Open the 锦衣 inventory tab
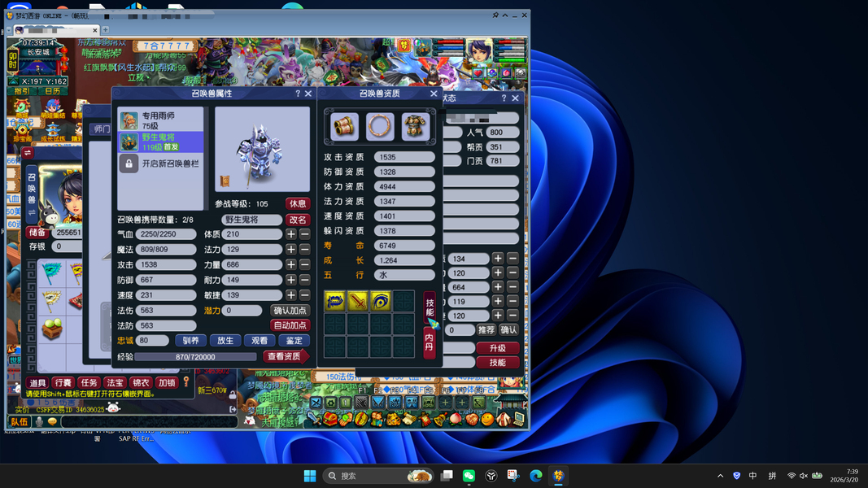This screenshot has height=488, width=868. [142, 382]
